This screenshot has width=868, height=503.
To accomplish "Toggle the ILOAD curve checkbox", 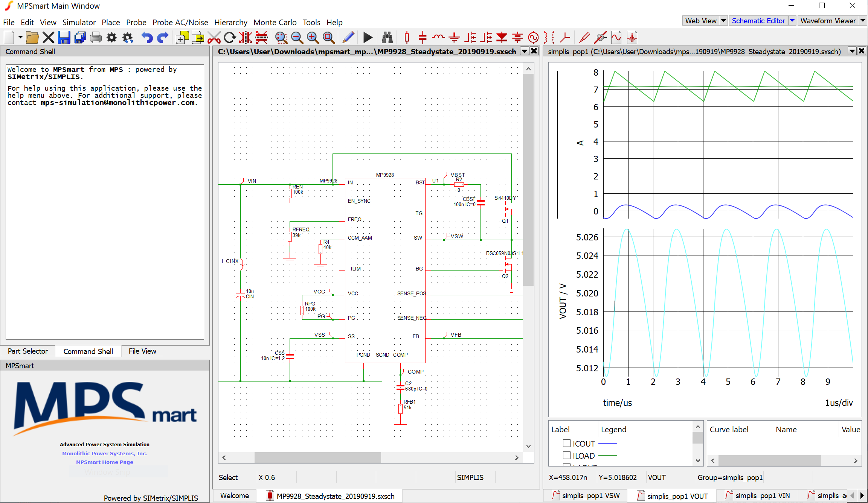I will coord(567,455).
